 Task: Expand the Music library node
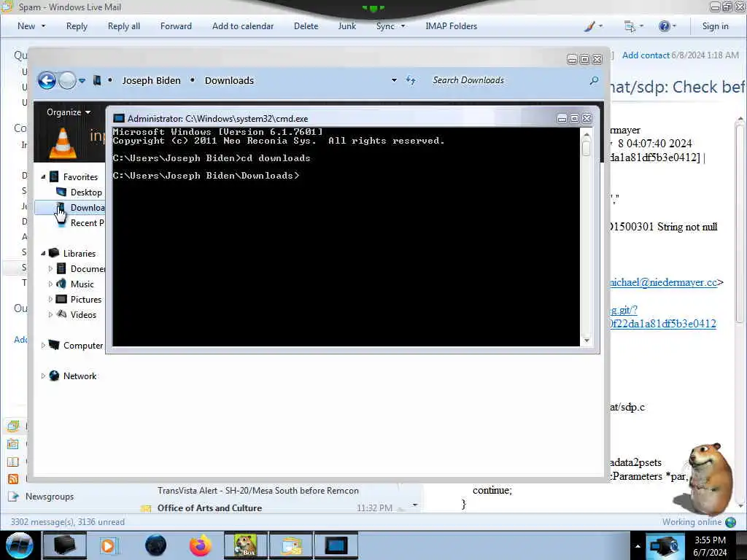(x=50, y=284)
